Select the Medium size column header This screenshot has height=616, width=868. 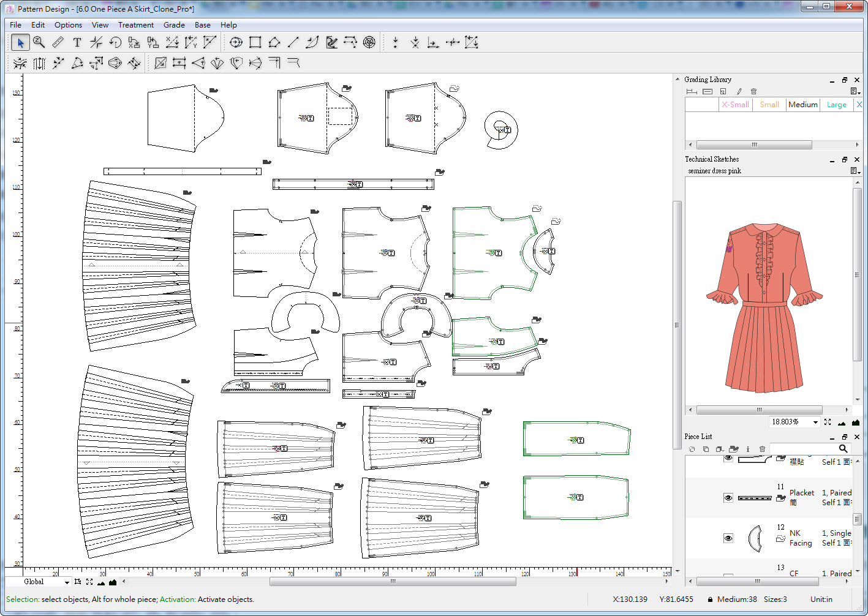click(802, 105)
